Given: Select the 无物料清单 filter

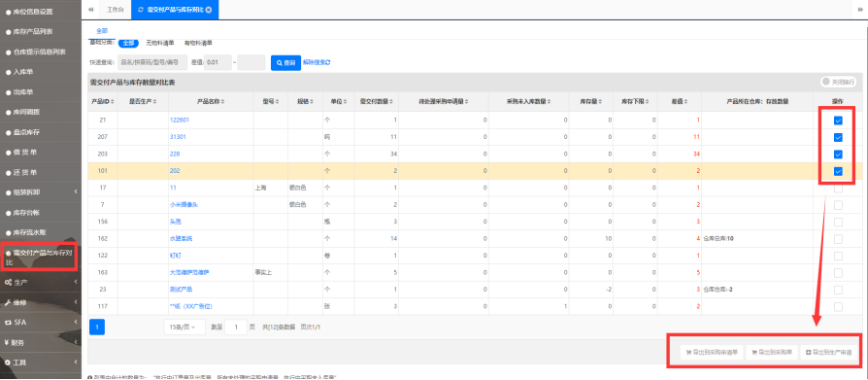Looking at the screenshot, I should click(160, 43).
